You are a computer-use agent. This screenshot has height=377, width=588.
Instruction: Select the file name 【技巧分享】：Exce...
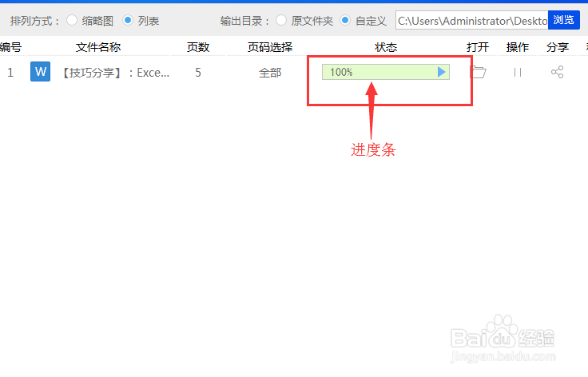pyautogui.click(x=115, y=73)
